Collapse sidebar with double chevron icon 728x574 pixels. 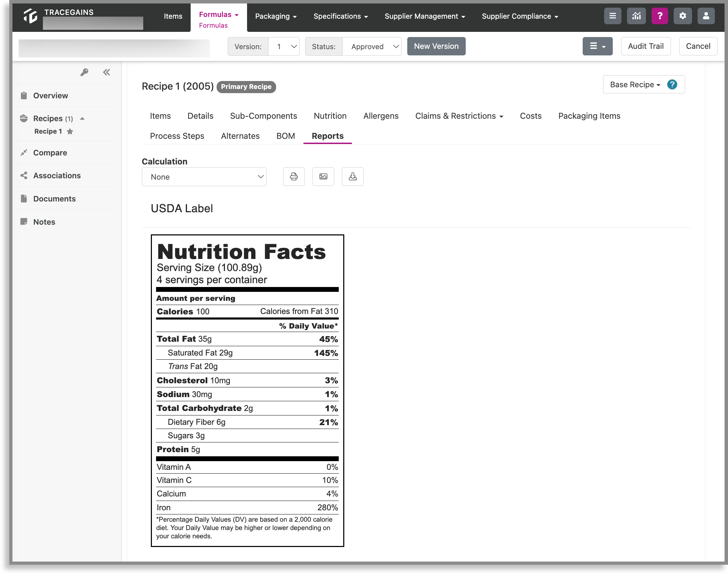click(x=107, y=72)
